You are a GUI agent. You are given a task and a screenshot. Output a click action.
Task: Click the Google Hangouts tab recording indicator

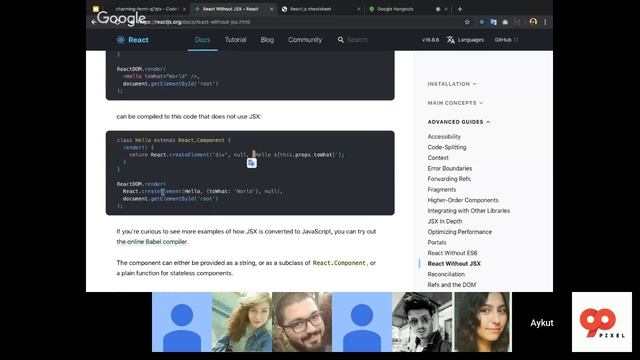[438, 9]
